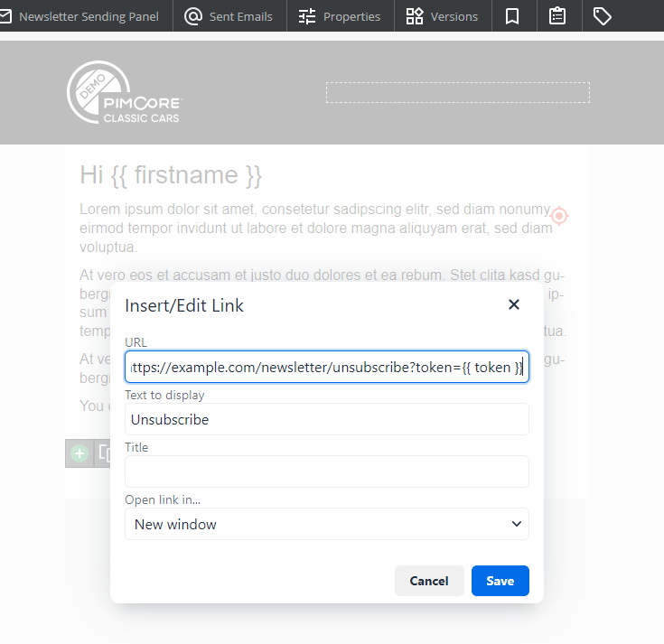Viewport: 664px width, 644px height.
Task: Click the bookmark icon in the top toolbar
Action: coord(512,16)
